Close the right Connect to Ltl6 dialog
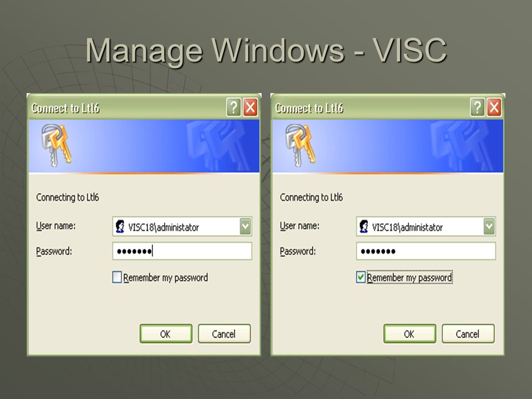Image resolution: width=532 pixels, height=399 pixels. click(x=494, y=108)
